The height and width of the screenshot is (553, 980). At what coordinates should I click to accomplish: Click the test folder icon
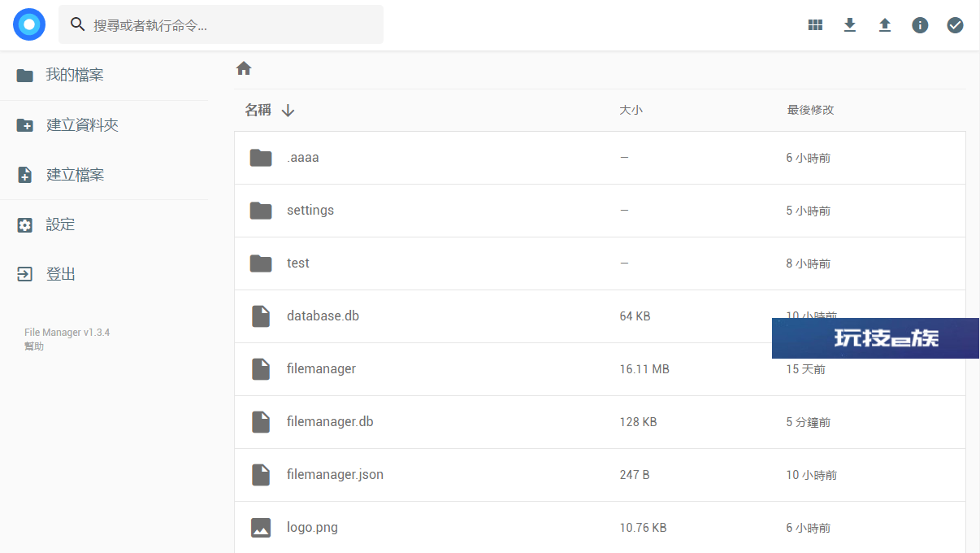click(x=261, y=263)
